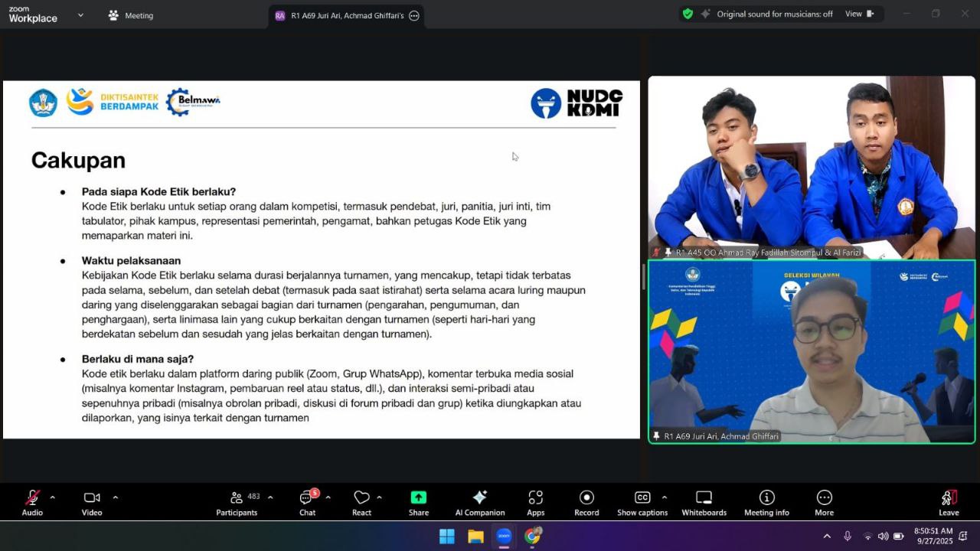Open the View layout menu
980x551 pixels.
[x=858, y=14]
